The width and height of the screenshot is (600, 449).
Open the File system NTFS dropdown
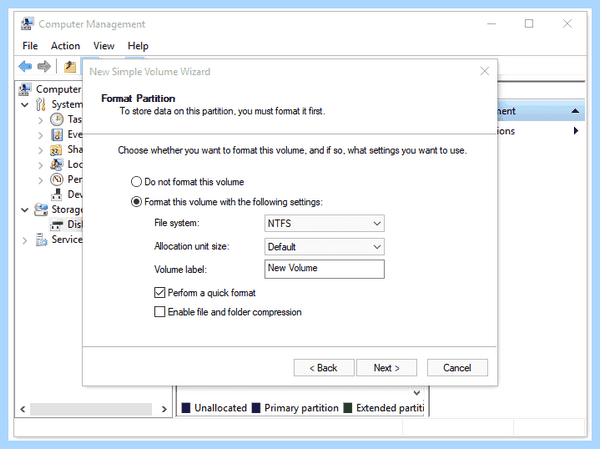[x=324, y=223]
